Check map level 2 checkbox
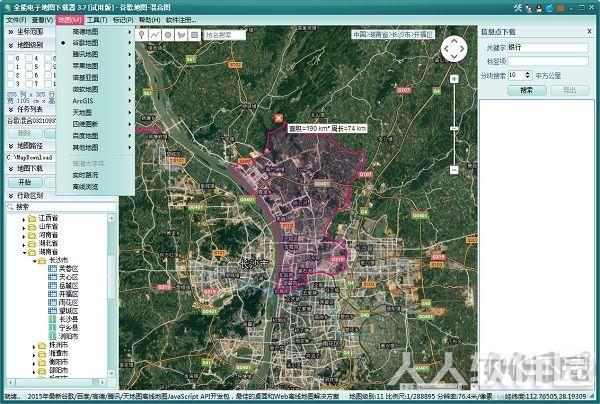 (10, 75)
